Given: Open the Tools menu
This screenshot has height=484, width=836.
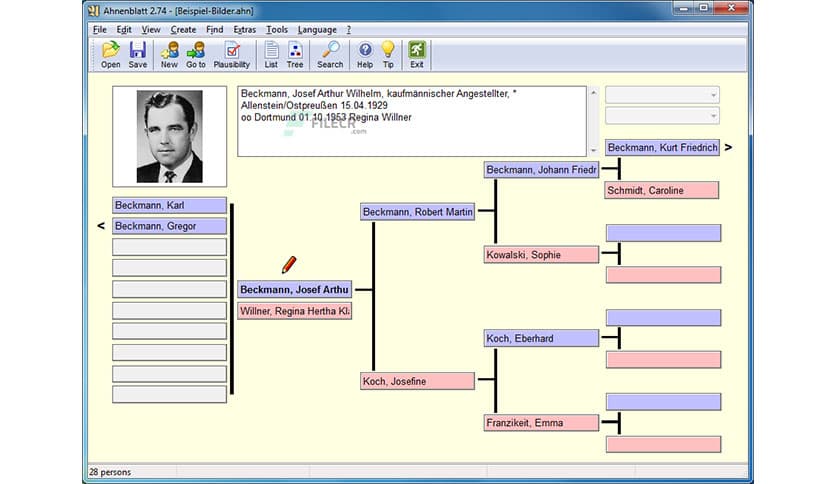Looking at the screenshot, I should coord(277,30).
